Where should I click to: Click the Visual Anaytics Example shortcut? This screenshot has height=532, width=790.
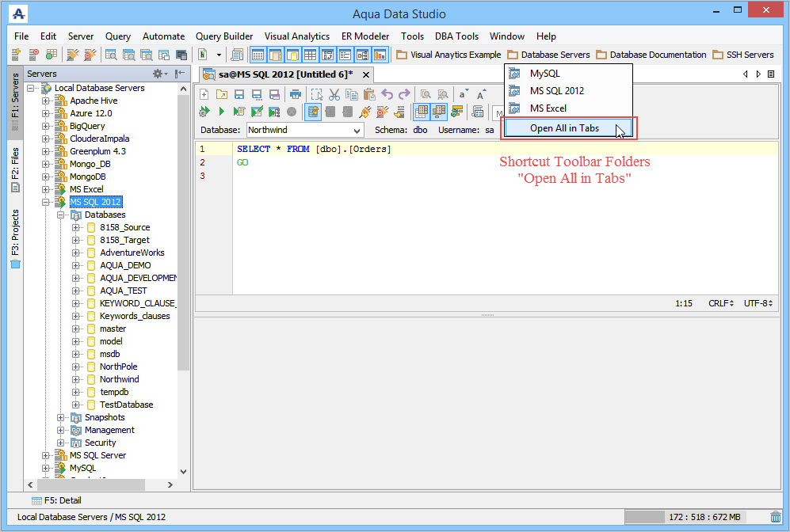[x=448, y=55]
